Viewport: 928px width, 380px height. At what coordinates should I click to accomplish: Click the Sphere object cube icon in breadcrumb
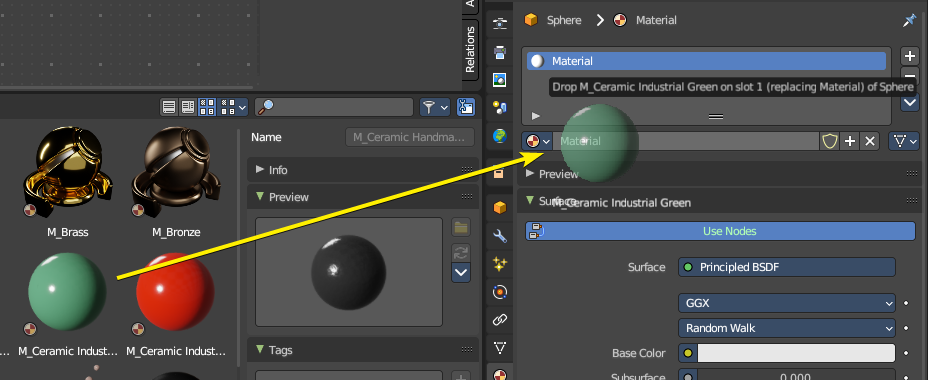click(x=531, y=20)
